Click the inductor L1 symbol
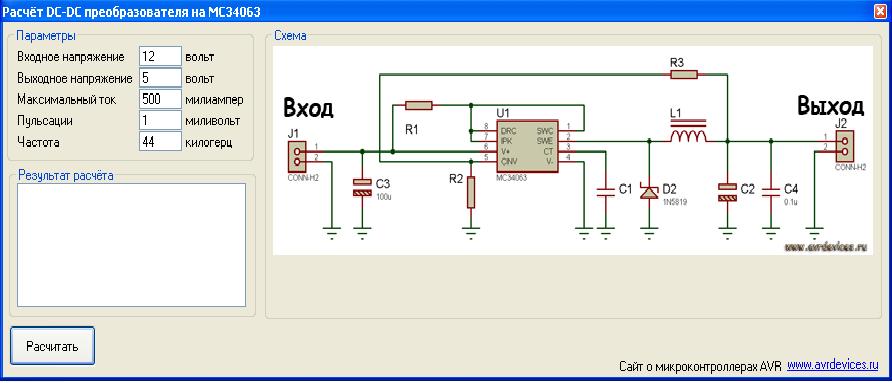The width and height of the screenshot is (892, 383). [x=688, y=135]
